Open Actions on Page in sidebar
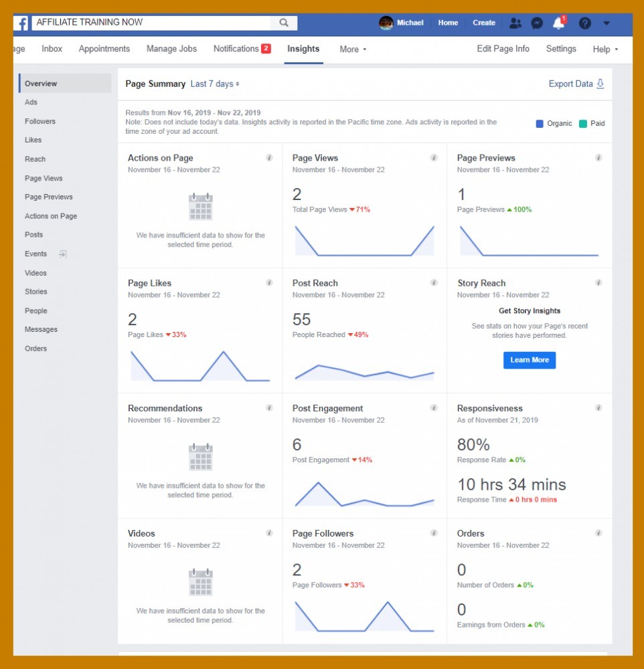 [51, 216]
